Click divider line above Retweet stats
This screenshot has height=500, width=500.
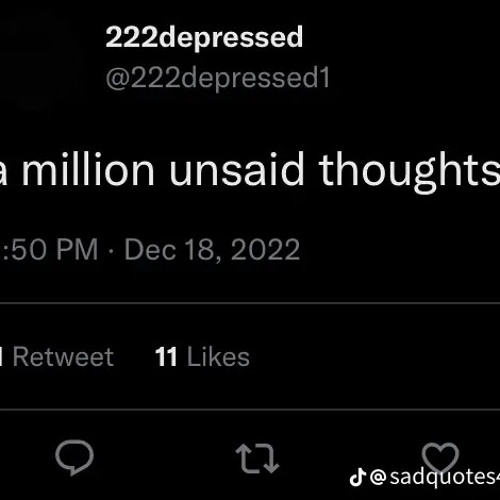click(250, 303)
